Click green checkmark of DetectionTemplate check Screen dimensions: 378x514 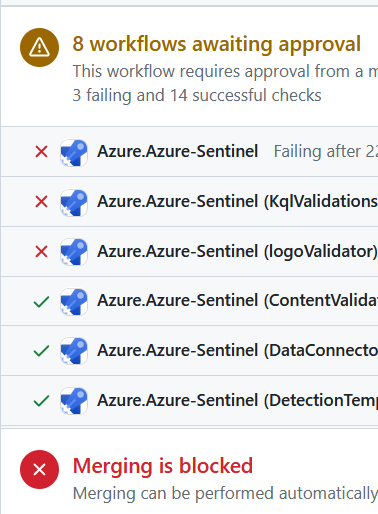(x=41, y=401)
